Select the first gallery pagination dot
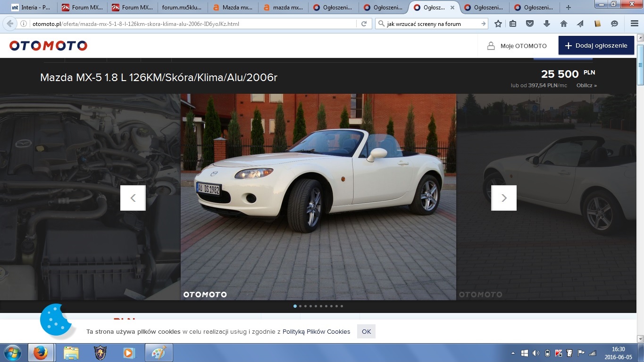 pyautogui.click(x=295, y=306)
